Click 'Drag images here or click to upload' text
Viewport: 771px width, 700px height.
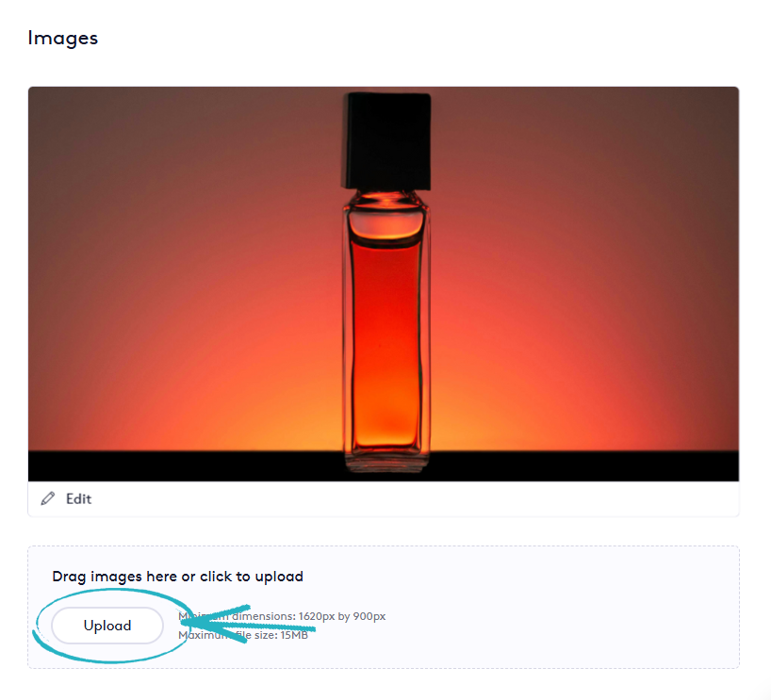[177, 577]
